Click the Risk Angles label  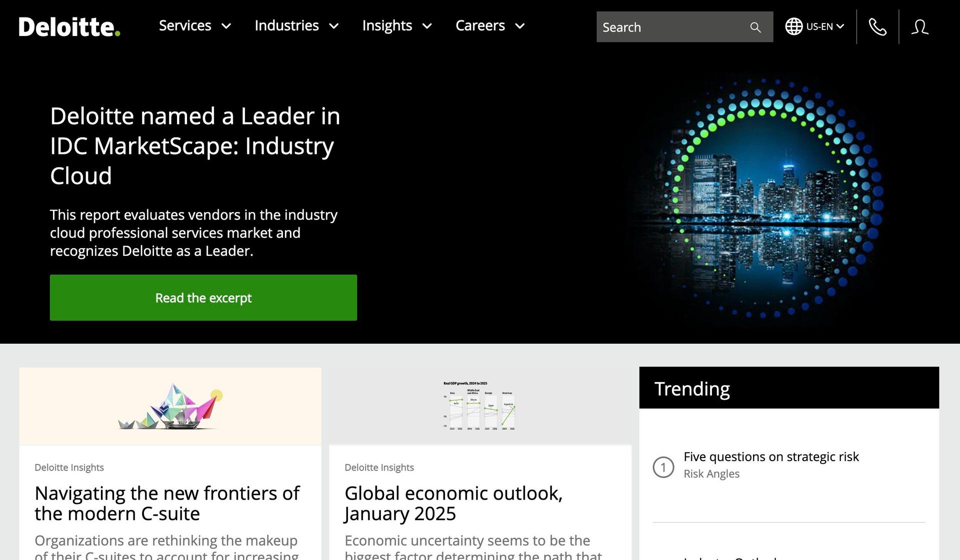711,474
